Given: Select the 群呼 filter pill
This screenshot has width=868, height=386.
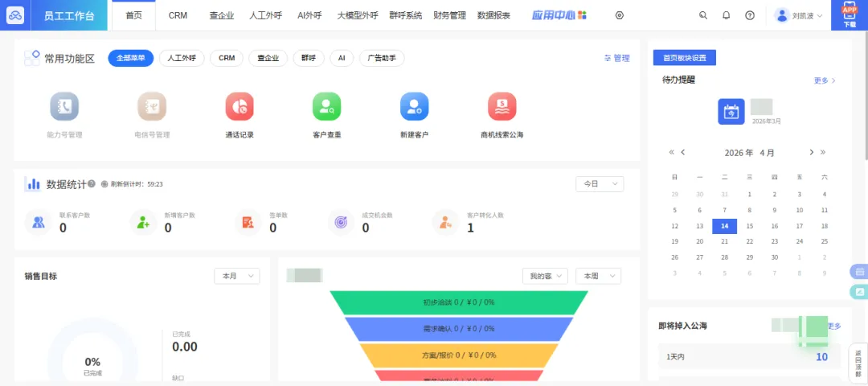Looking at the screenshot, I should (x=309, y=58).
